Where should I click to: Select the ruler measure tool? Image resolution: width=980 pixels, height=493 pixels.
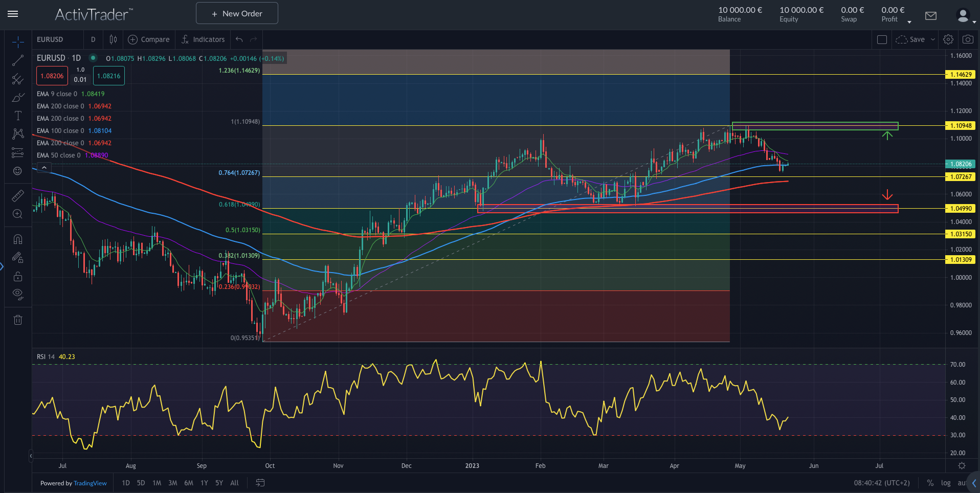point(18,195)
